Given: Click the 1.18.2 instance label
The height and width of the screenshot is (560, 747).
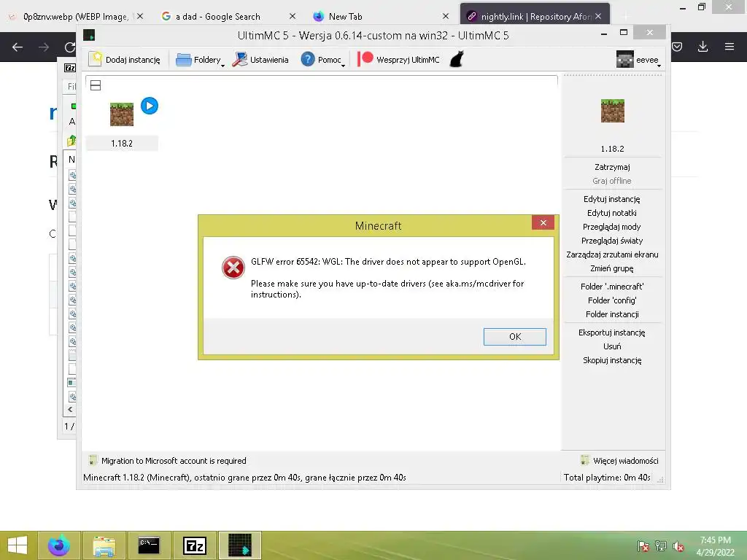Looking at the screenshot, I should pos(122,144).
